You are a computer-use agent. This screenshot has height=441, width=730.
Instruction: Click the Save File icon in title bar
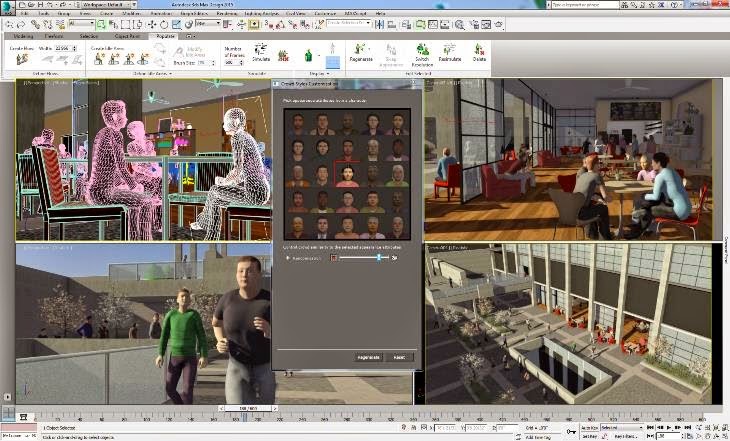pos(41,5)
